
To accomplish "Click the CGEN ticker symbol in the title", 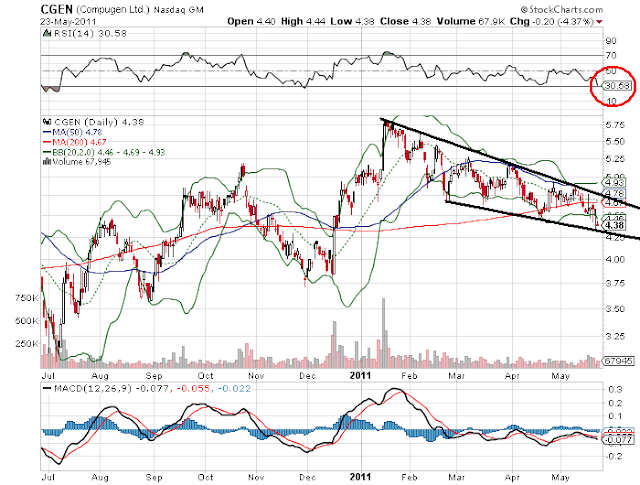I will click(57, 9).
